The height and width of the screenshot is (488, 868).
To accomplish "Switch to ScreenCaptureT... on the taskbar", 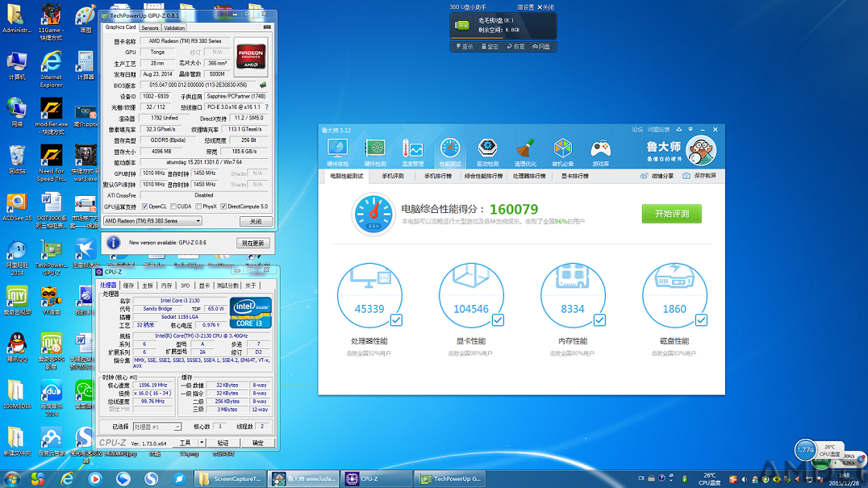I will 230,478.
